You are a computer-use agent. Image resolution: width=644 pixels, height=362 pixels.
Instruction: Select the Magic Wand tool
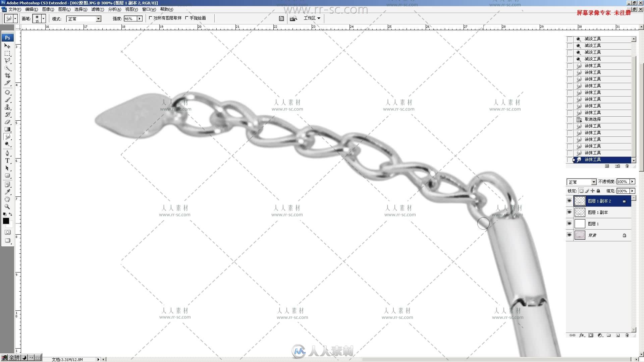[7, 68]
